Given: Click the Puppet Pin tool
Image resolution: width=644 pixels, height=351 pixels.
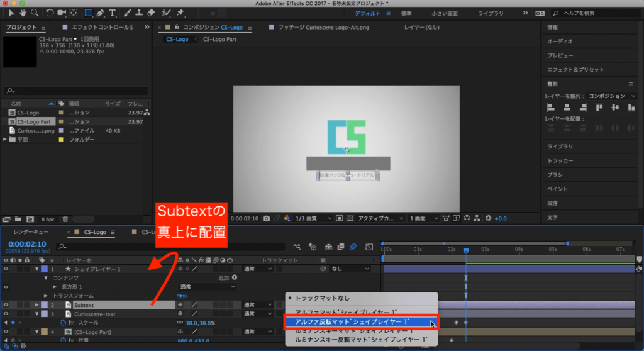Looking at the screenshot, I should [180, 13].
